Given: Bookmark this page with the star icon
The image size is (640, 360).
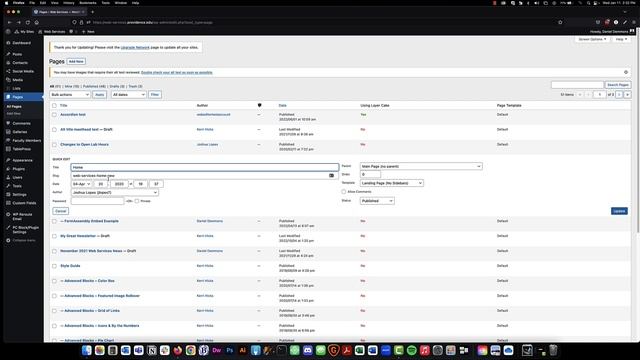Looking at the screenshot, I should tap(560, 22).
